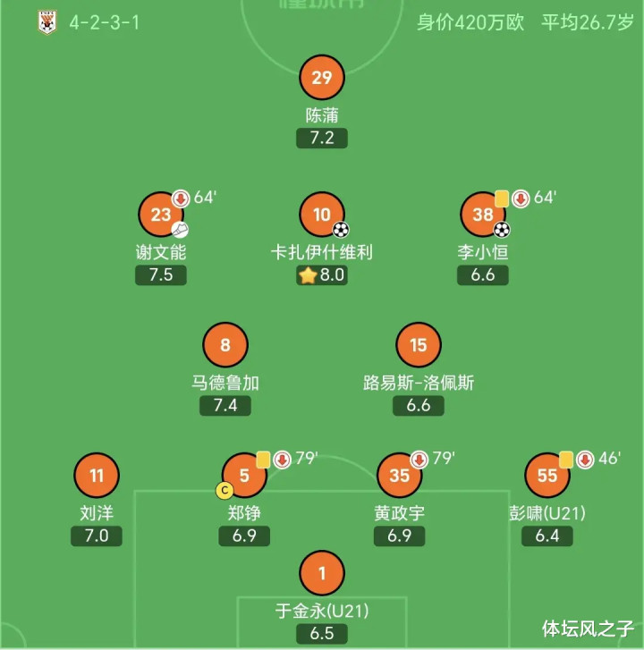The width and height of the screenshot is (644, 650).
Task: Click the 平均26.7岁 average age text
Action: point(587,21)
